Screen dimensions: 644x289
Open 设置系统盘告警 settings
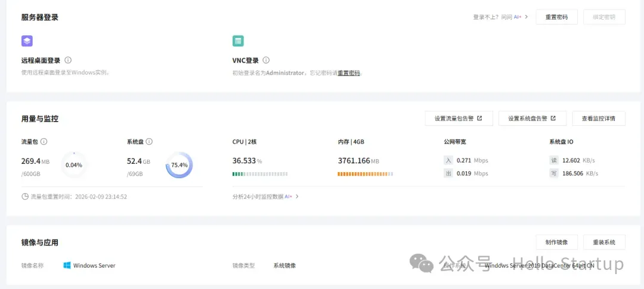click(532, 119)
